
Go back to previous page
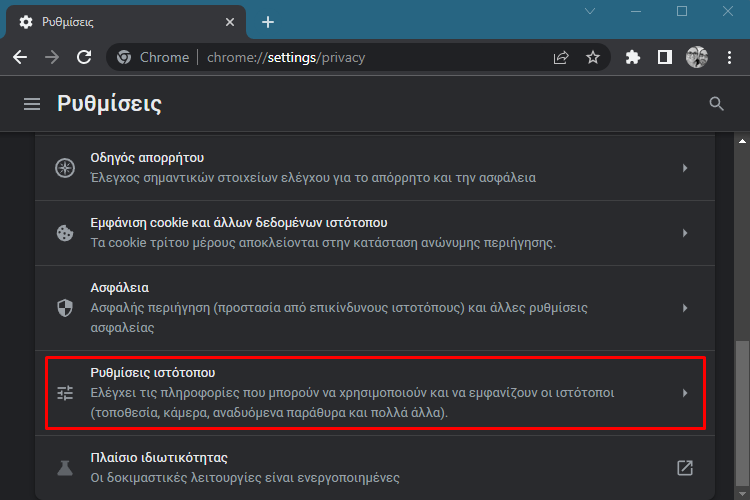pos(20,57)
